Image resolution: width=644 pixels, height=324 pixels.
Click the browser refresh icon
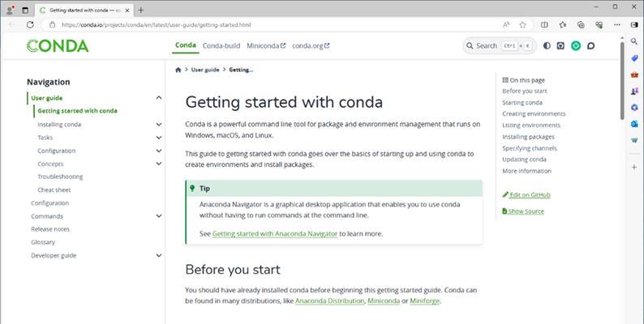pos(30,24)
